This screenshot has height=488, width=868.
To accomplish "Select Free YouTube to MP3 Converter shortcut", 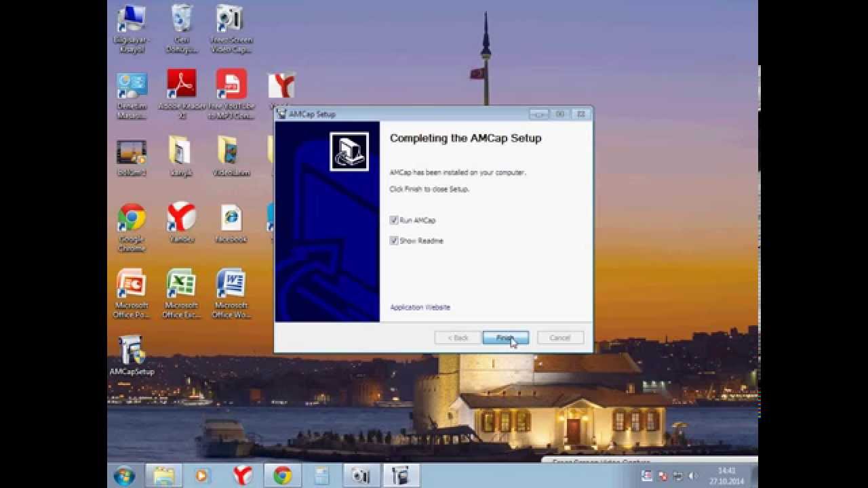I will pyautogui.click(x=231, y=94).
